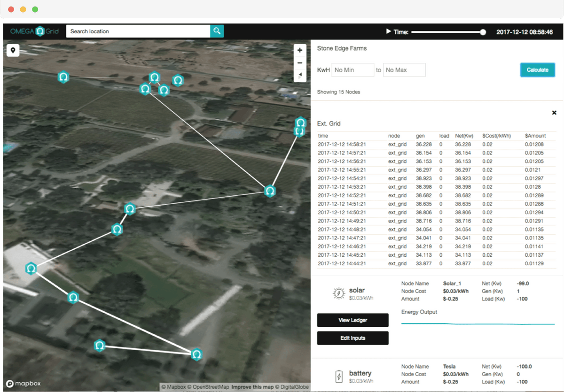This screenshot has width=564, height=392.
Task: Click Edit Inputs for solar node
Action: coord(352,338)
